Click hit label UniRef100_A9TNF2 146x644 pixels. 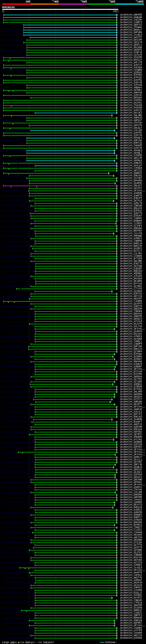pos(131,90)
